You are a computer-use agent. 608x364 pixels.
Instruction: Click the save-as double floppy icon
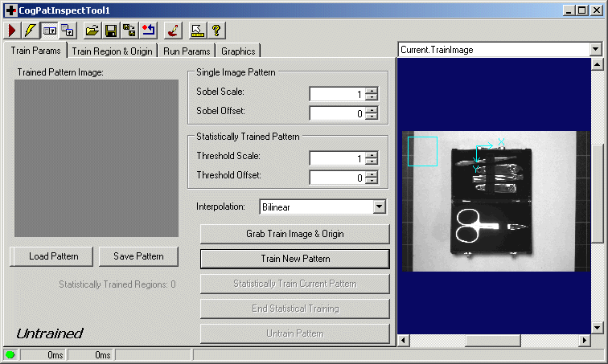[x=129, y=31]
